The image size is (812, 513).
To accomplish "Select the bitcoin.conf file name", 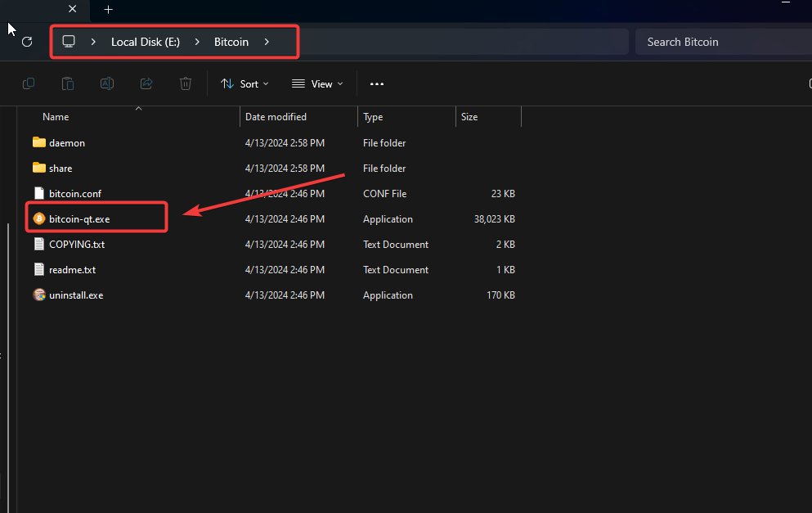I will [75, 194].
